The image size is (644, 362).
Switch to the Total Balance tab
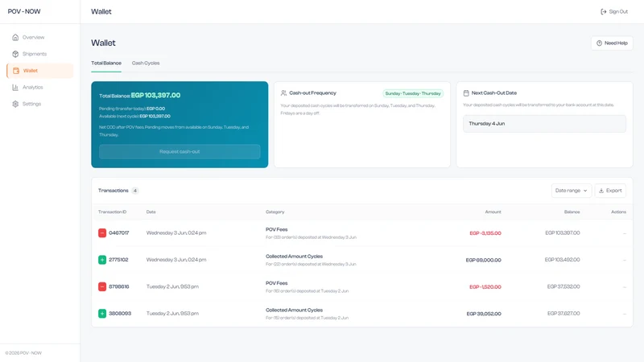point(106,64)
